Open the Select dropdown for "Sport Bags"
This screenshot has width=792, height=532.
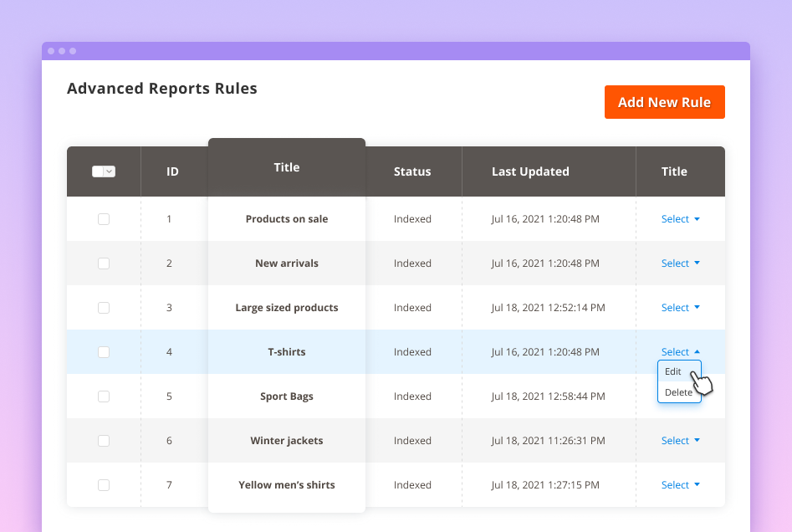point(680,396)
